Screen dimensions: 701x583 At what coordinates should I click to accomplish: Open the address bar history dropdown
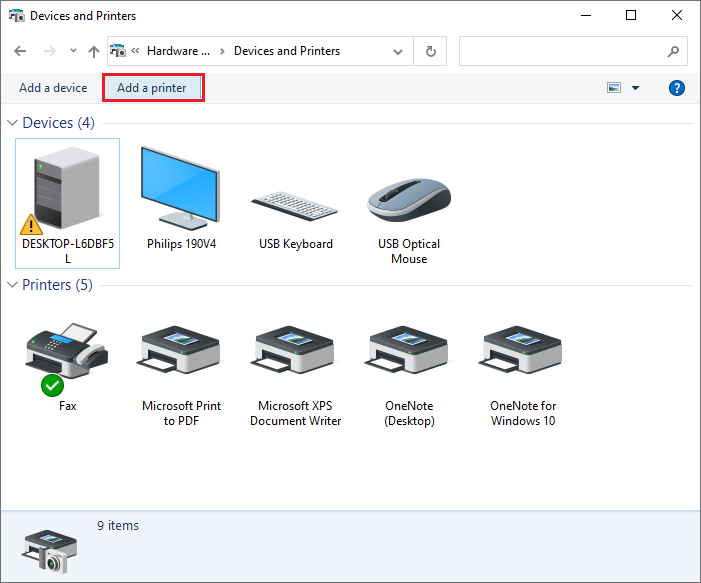point(397,51)
